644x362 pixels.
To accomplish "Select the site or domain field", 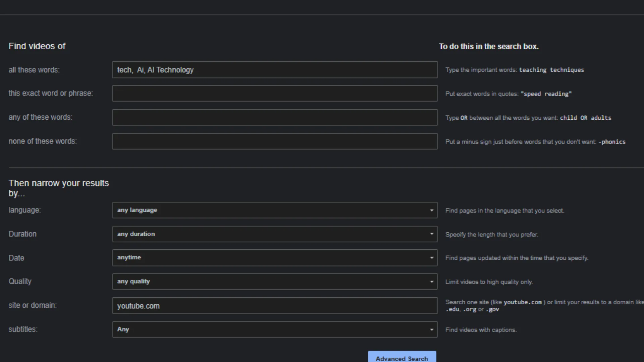I will click(x=274, y=305).
